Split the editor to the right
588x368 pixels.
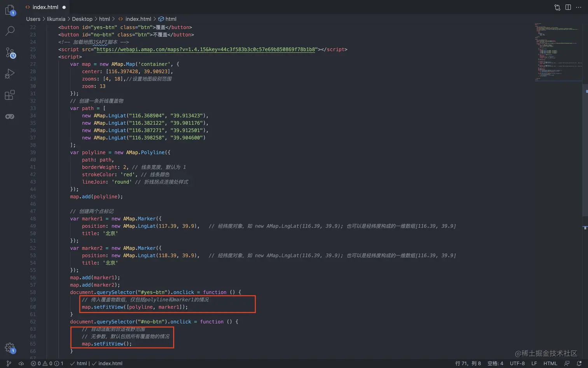pyautogui.click(x=568, y=7)
